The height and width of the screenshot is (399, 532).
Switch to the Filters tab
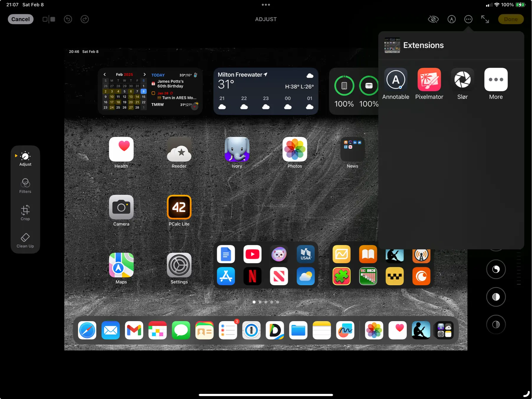click(x=25, y=186)
